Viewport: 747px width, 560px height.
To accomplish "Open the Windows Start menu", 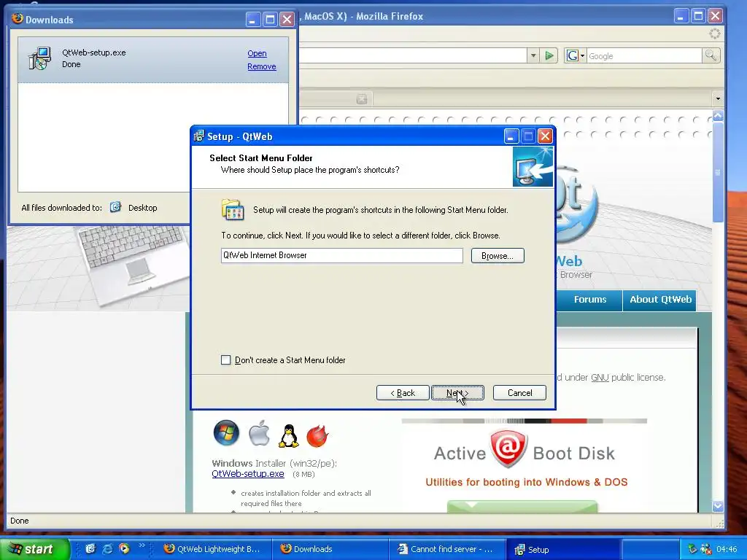I will pos(34,549).
